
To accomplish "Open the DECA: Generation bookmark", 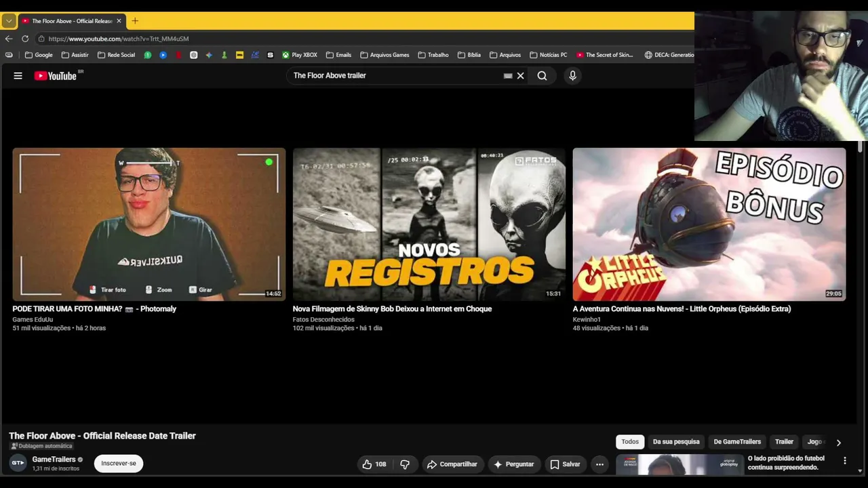I will pyautogui.click(x=669, y=55).
